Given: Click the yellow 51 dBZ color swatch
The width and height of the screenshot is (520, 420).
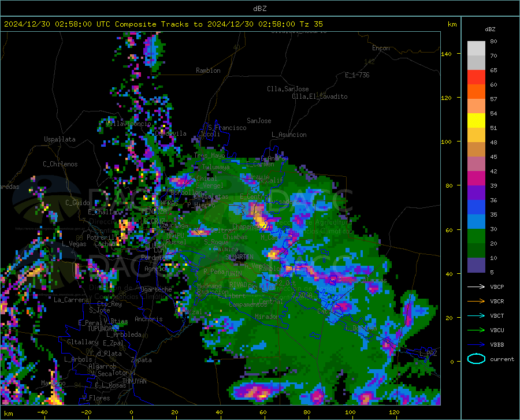Looking at the screenshot, I should pos(476,121).
